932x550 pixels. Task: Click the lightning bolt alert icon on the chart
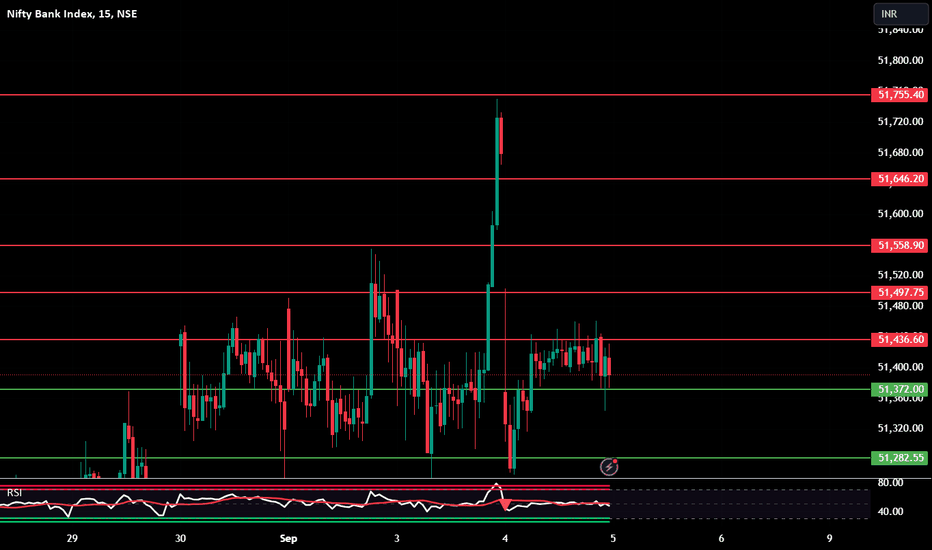coord(609,467)
